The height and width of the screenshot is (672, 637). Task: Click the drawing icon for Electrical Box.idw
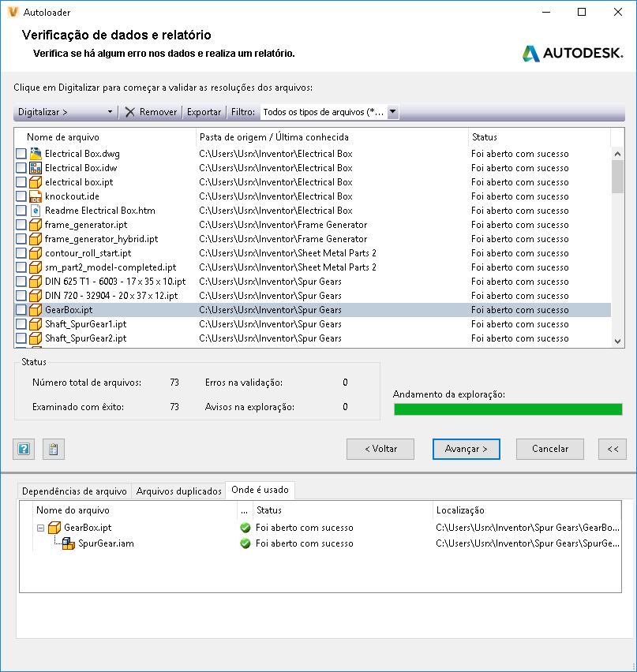tap(36, 167)
